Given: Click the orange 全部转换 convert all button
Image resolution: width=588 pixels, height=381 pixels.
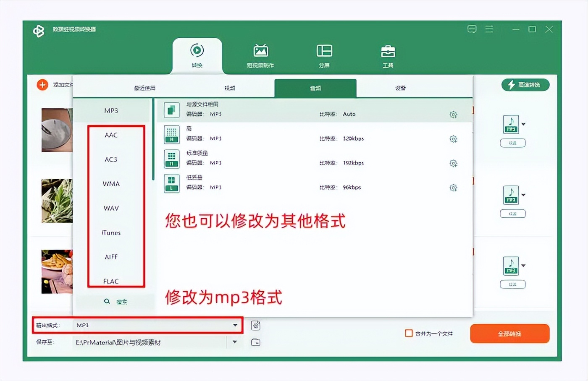Looking at the screenshot, I should [x=509, y=334].
